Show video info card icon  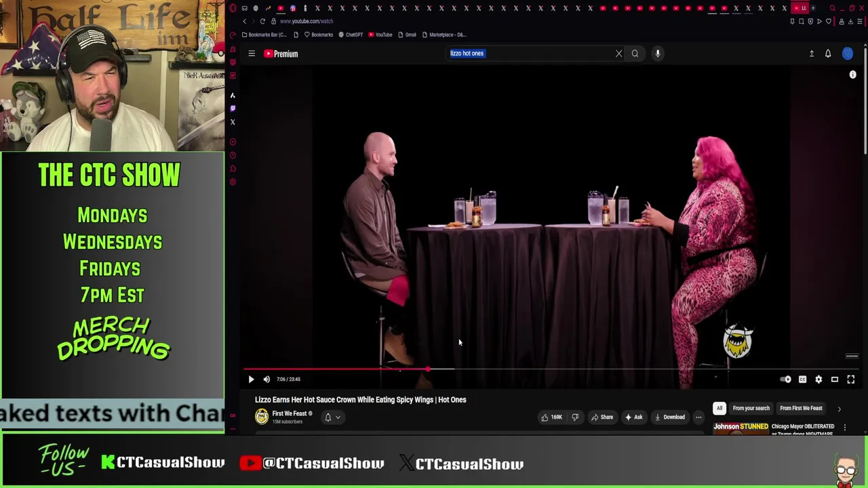853,75
